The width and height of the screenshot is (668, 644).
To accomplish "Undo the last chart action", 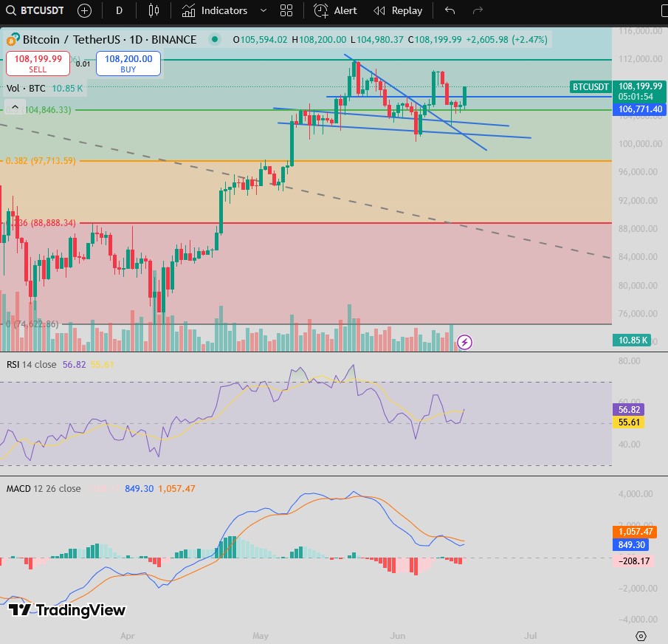I will click(450, 10).
